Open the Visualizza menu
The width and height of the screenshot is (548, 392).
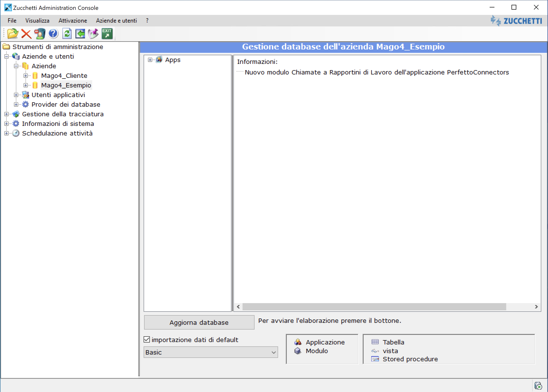37,21
